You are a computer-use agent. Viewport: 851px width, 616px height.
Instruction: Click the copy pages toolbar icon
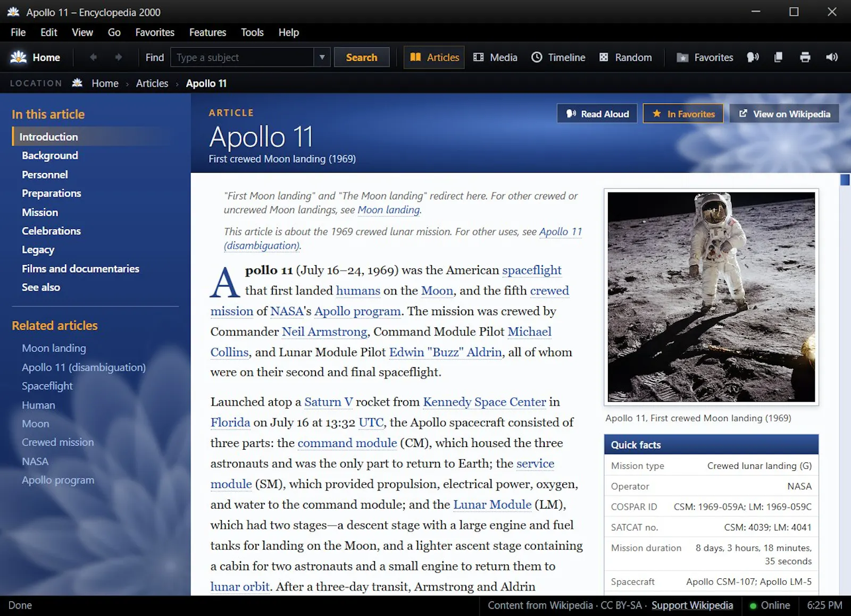coord(778,57)
